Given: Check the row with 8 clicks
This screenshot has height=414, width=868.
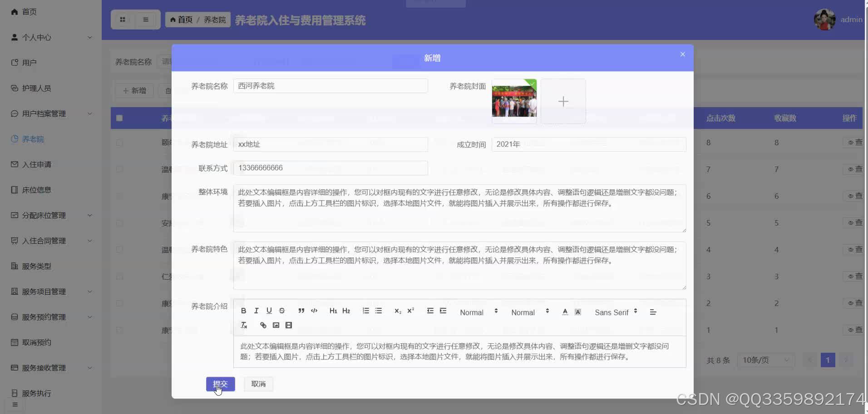Looking at the screenshot, I should [119, 143].
